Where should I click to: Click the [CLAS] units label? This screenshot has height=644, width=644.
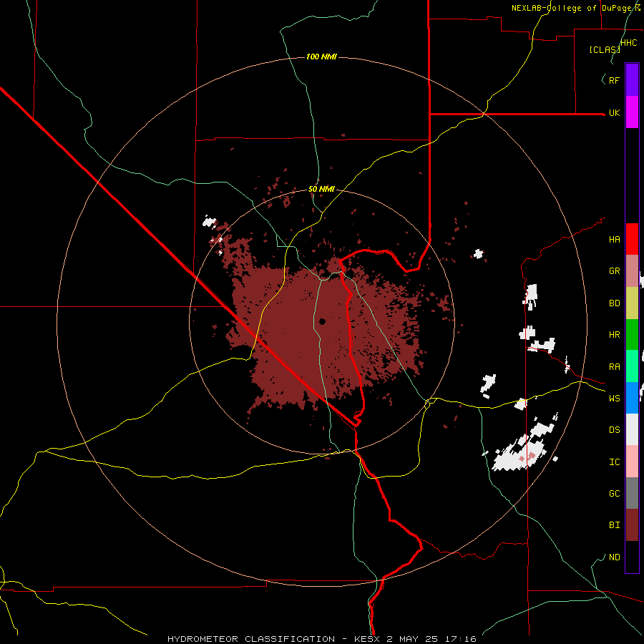coord(605,49)
